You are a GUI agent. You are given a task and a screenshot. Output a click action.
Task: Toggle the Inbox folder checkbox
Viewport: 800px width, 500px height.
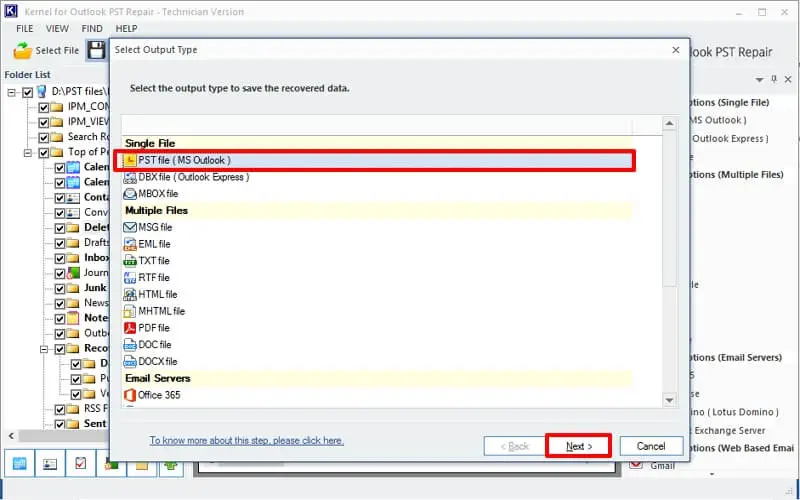pos(60,259)
